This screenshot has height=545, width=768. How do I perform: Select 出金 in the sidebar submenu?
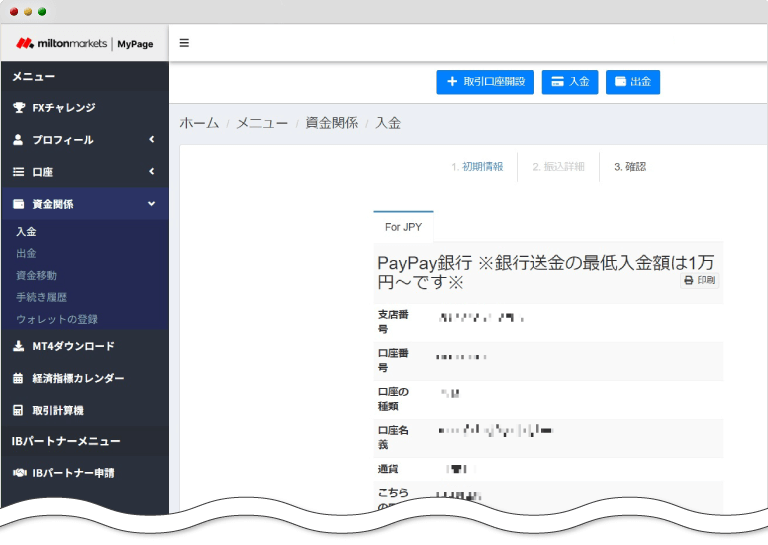(26, 253)
